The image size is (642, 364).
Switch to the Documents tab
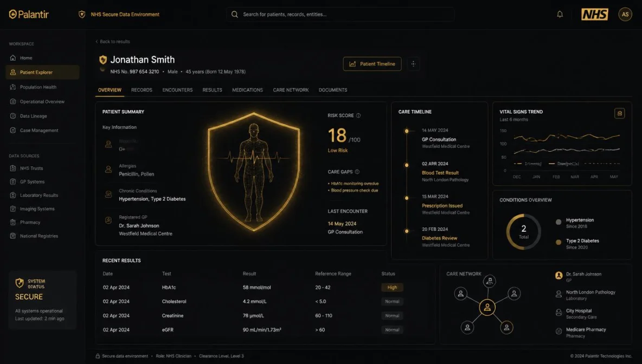click(333, 90)
